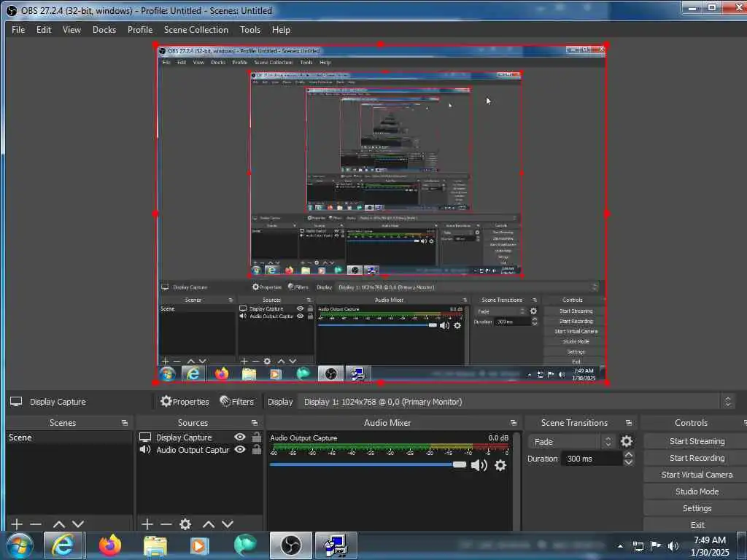Increase transition Duration with up arrow

click(628, 455)
